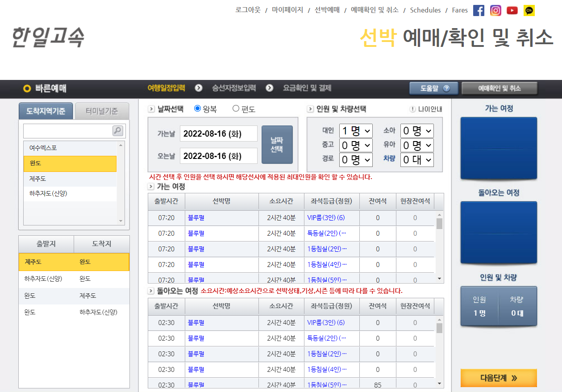Open the YouTube social icon
562x392 pixels.
pos(512,10)
